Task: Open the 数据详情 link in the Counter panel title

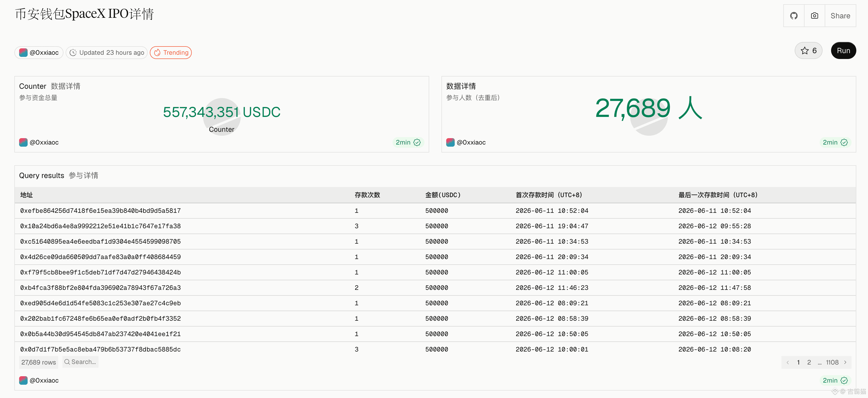Action: pos(66,86)
